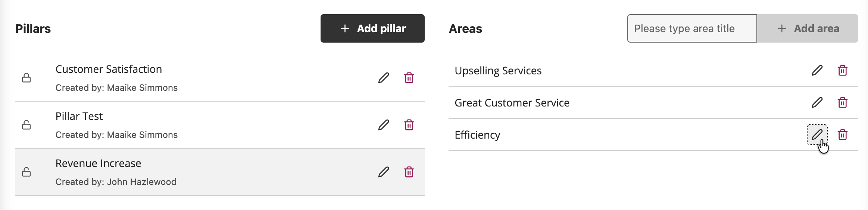Image resolution: width=868 pixels, height=210 pixels.
Task: Select the Pillar Test row title
Action: point(79,116)
